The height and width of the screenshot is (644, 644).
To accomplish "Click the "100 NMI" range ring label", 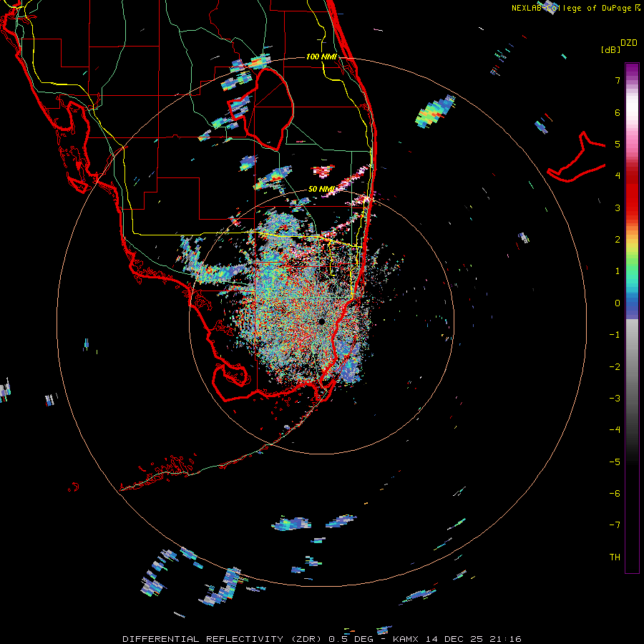I will click(321, 57).
